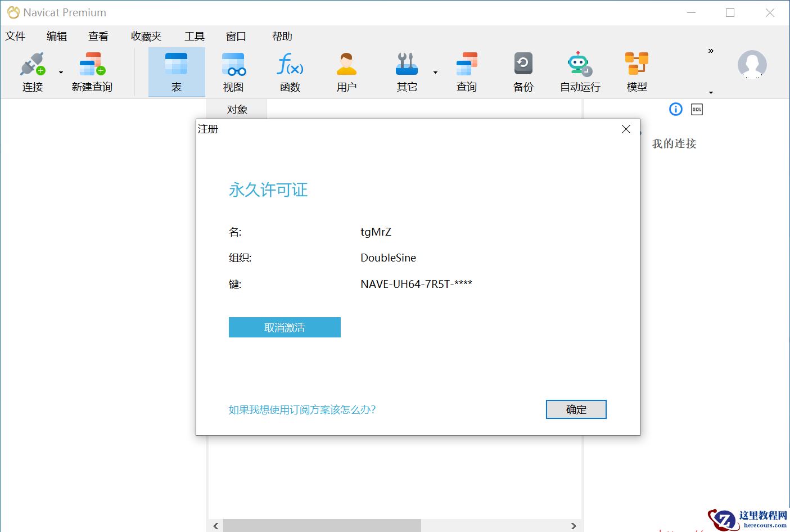Close the 注册 registration dialog
The height and width of the screenshot is (532, 790).
coord(626,129)
